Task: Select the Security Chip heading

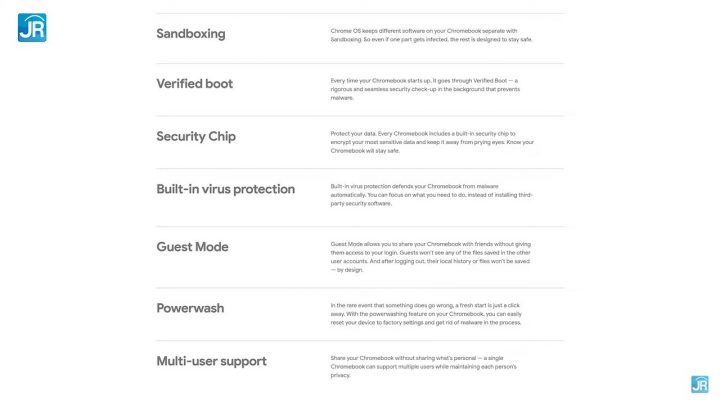Action: point(196,137)
